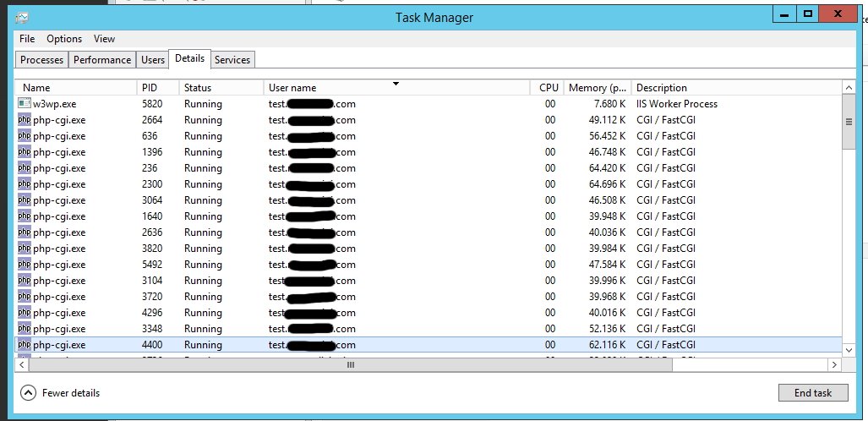Click php icon for PID 3720 row
Screen dimensions: 868x421
point(24,297)
